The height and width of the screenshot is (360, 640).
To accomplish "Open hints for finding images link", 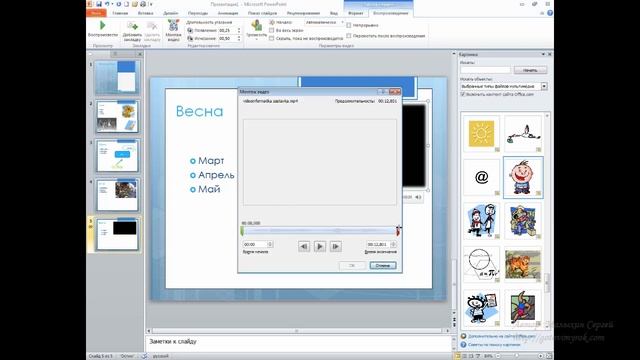I will click(494, 345).
